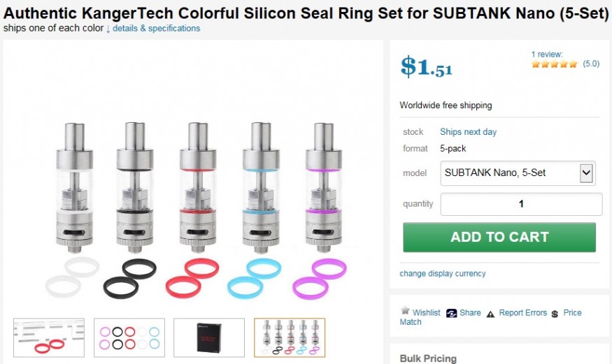Click the Share text link
Viewport: 612px width, 364px height.
pos(470,313)
